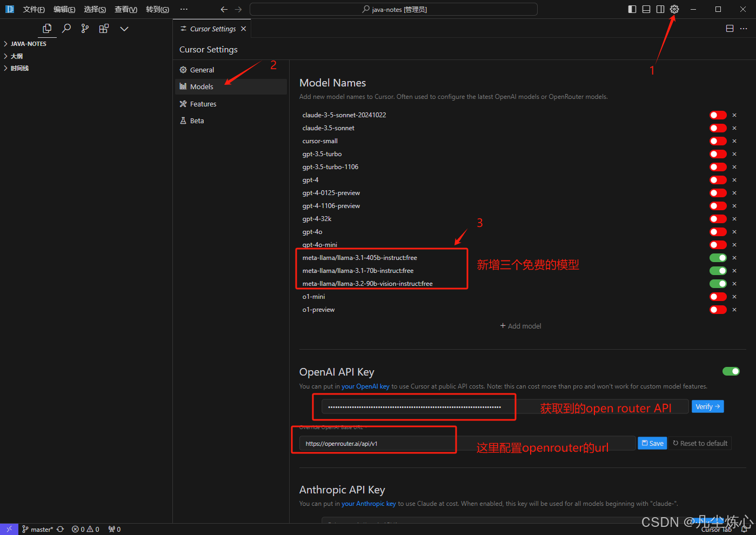Click the split editor layout icon
The width and height of the screenshot is (756, 535).
pos(730,29)
